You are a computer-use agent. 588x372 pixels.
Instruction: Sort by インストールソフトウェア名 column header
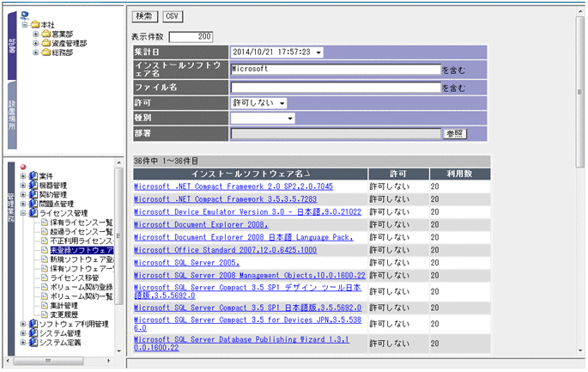coord(251,174)
